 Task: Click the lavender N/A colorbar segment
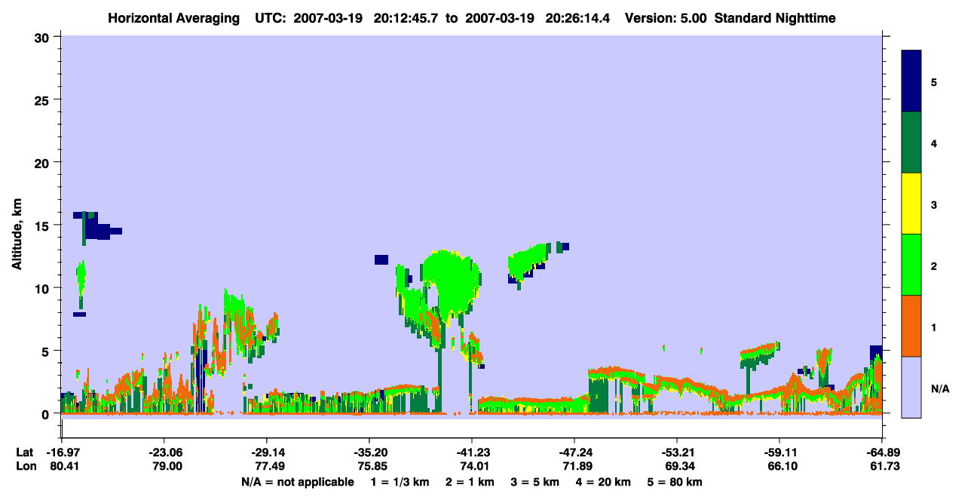[911, 387]
